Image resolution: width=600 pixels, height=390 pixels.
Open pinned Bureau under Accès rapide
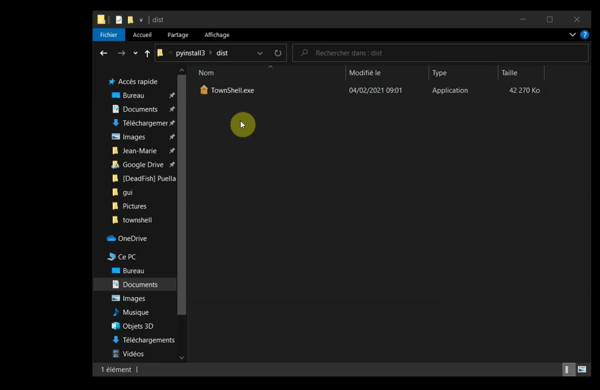(133, 95)
